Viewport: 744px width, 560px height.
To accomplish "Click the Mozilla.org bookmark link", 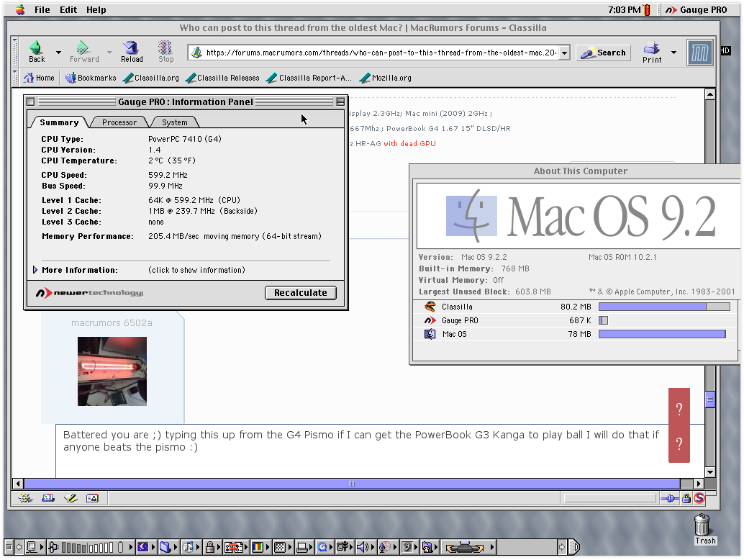I will [x=386, y=78].
